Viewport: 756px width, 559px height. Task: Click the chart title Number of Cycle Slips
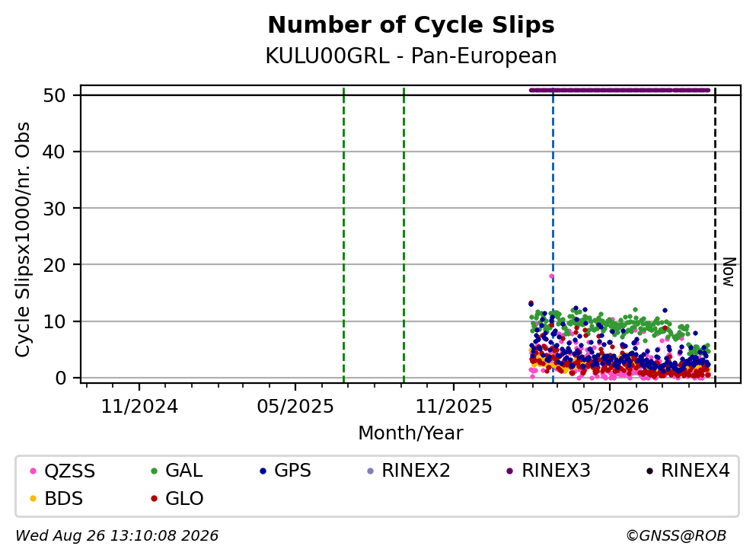pos(411,25)
